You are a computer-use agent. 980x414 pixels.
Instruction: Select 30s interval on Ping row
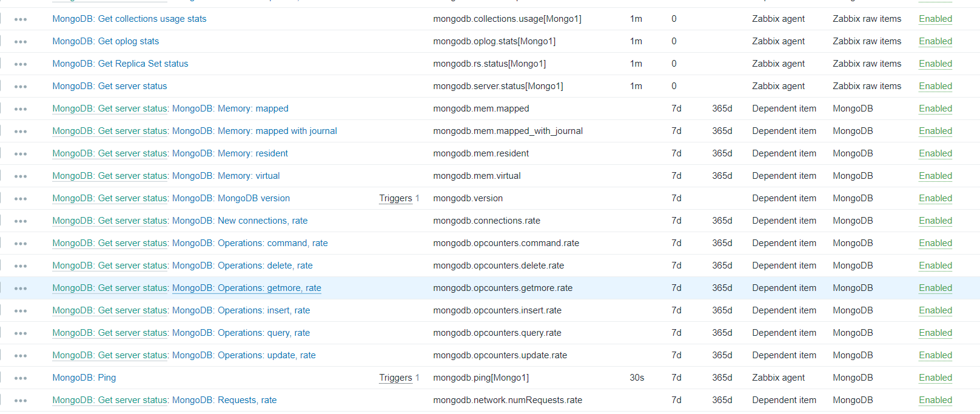637,378
